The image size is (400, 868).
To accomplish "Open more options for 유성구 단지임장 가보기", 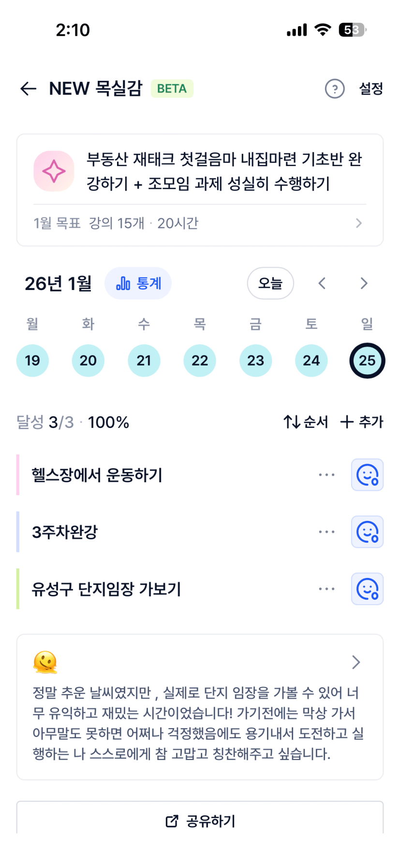I will [x=326, y=589].
